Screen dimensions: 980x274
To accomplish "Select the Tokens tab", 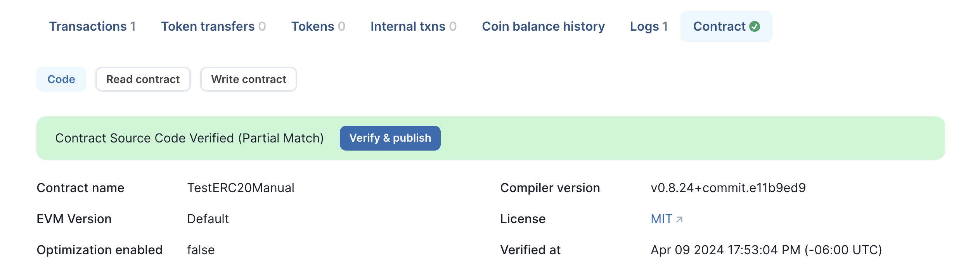I will 318,26.
